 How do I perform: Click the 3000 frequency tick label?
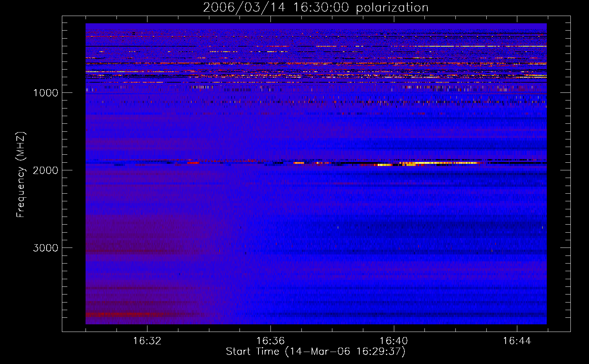pos(46,248)
